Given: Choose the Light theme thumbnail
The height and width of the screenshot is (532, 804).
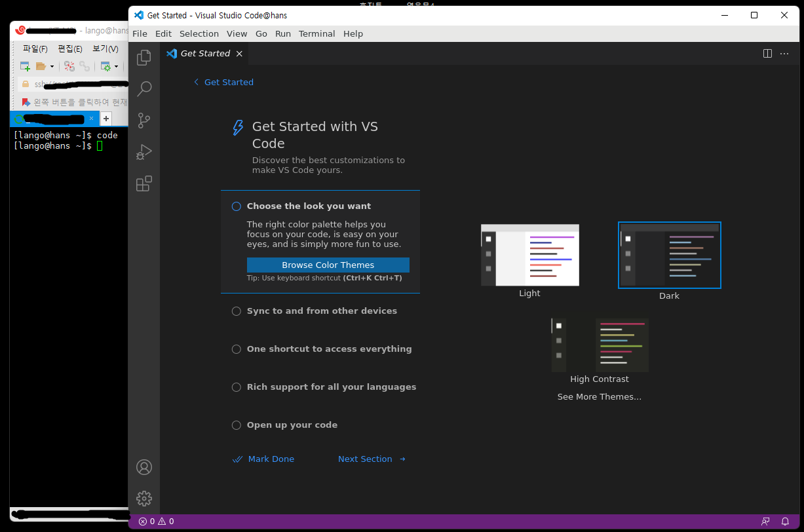Looking at the screenshot, I should point(530,255).
